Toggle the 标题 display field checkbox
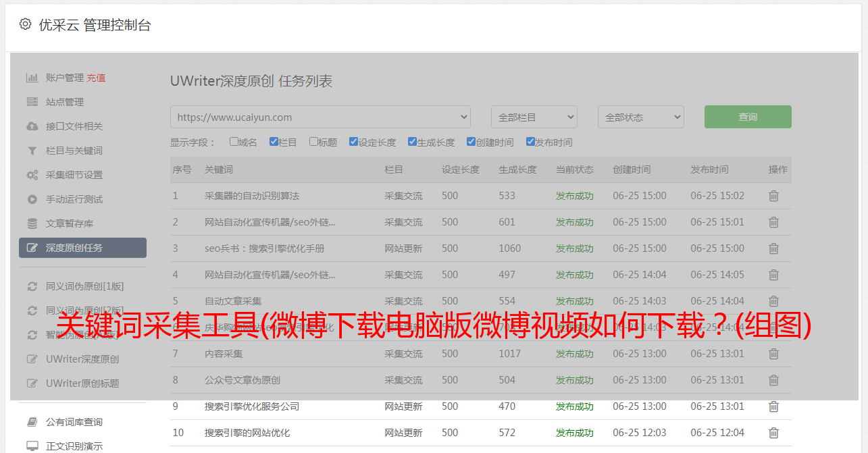This screenshot has height=453, width=868. [313, 142]
